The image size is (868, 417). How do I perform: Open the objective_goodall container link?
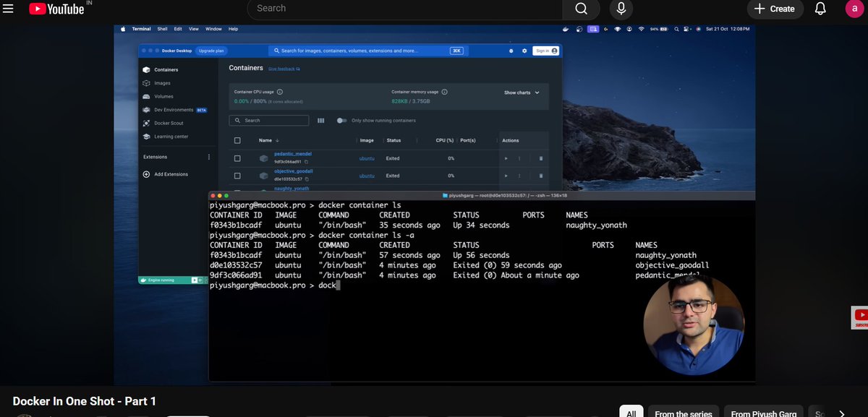294,171
